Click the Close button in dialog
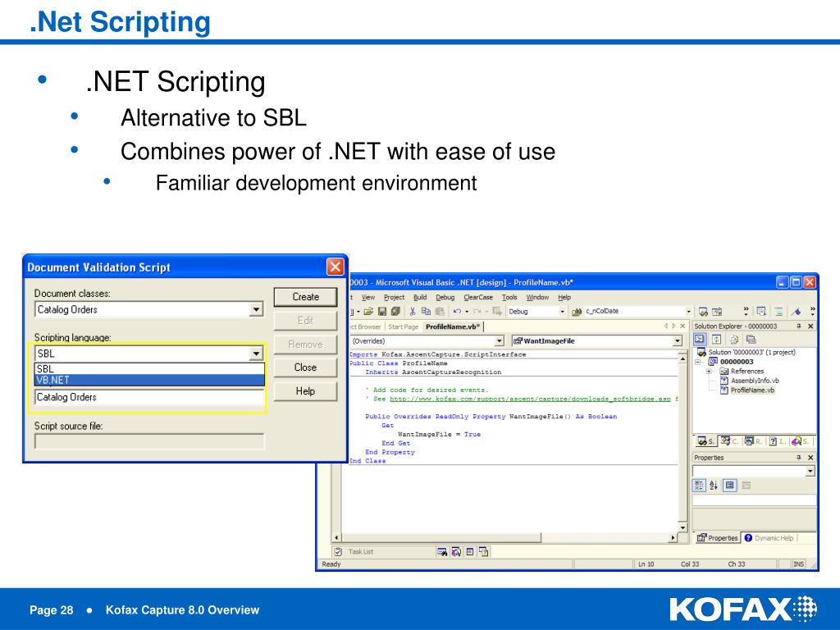Screen dimensions: 840x630 (305, 367)
